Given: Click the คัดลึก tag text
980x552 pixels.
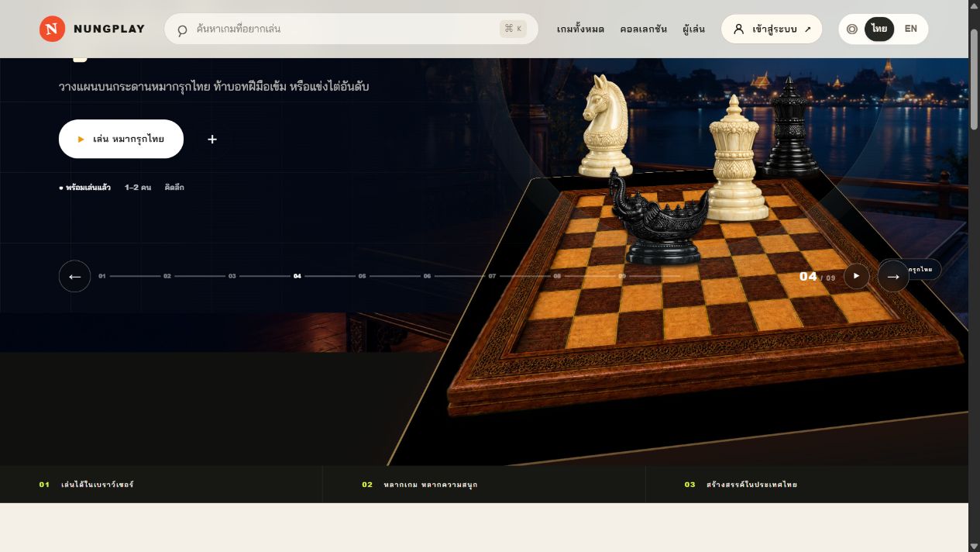Looking at the screenshot, I should tap(174, 188).
